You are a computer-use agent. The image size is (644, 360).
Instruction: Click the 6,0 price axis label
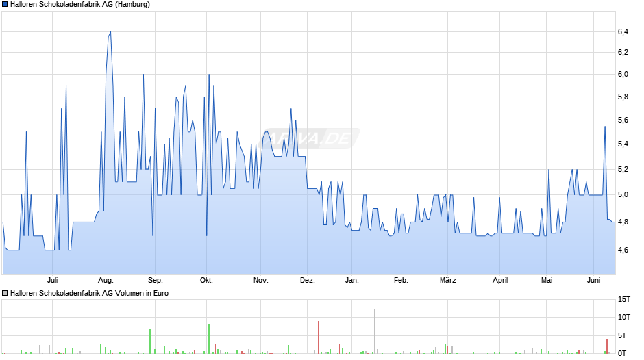coord(623,75)
